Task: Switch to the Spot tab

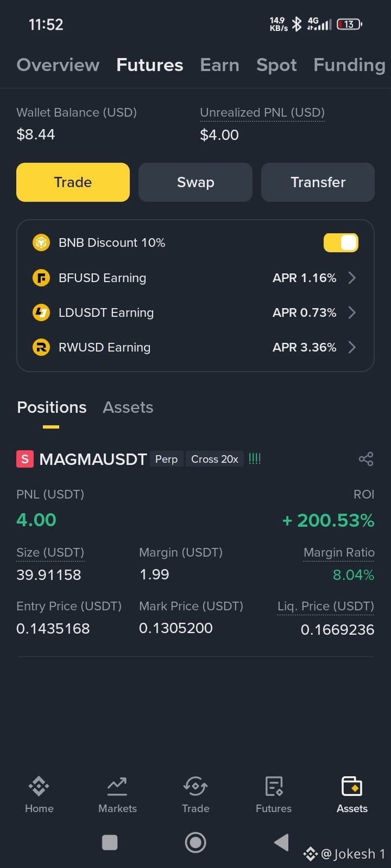Action: click(276, 65)
